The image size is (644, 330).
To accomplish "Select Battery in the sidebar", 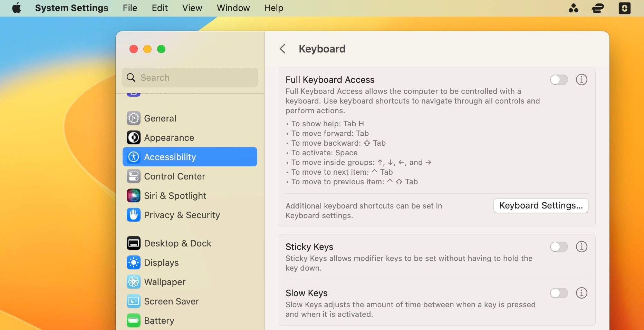I will 190,321.
